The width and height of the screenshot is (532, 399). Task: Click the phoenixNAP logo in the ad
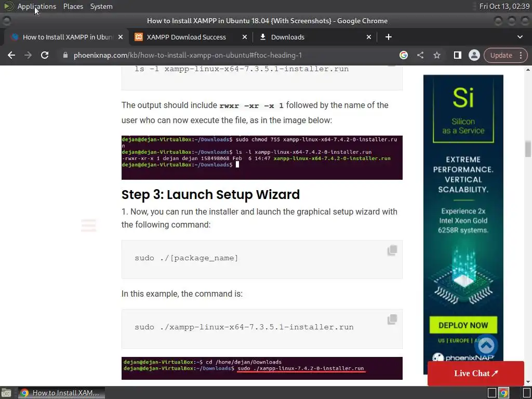point(463,357)
